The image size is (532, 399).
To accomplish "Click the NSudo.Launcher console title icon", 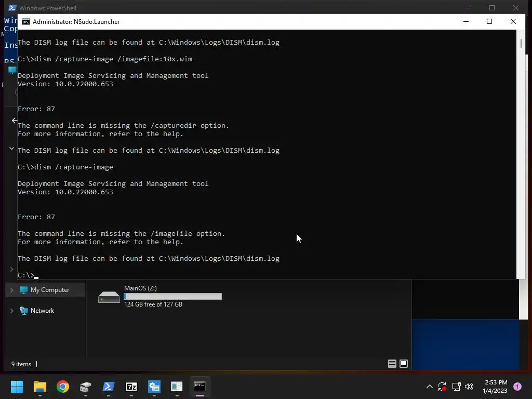I will (26, 22).
